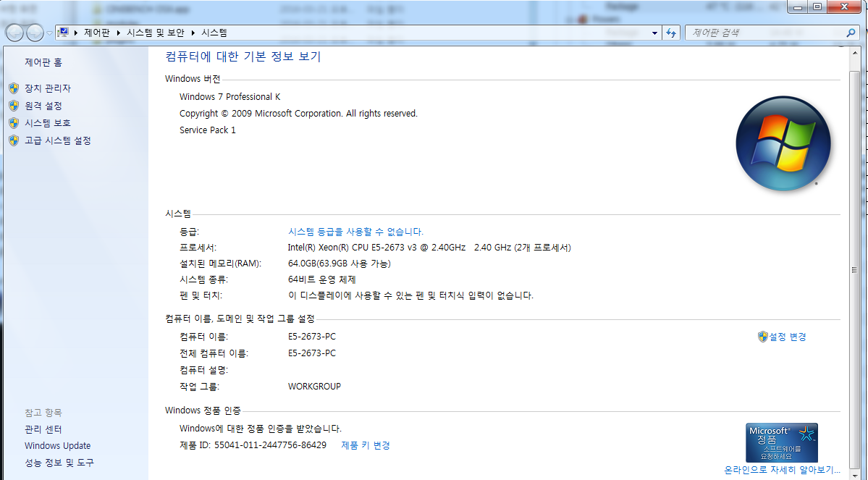This screenshot has width=868, height=480.
Task: Open 성능 정보 및 도구 link
Action: (59, 463)
